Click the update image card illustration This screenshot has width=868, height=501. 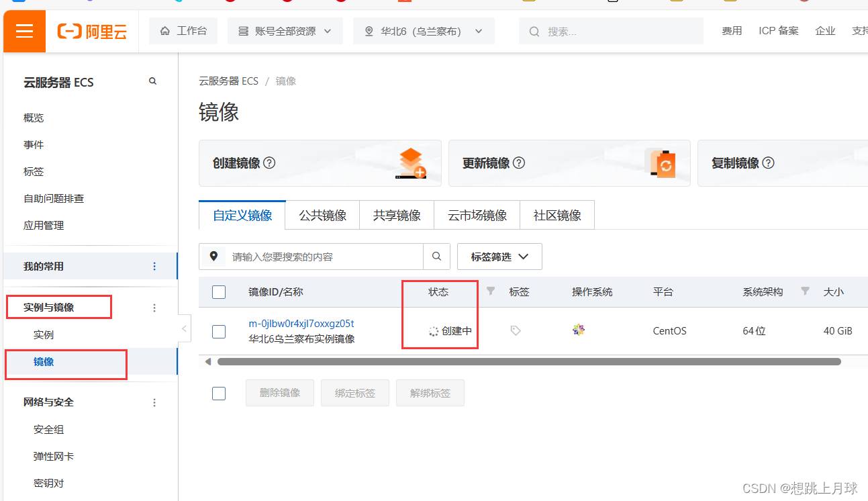pyautogui.click(x=661, y=163)
